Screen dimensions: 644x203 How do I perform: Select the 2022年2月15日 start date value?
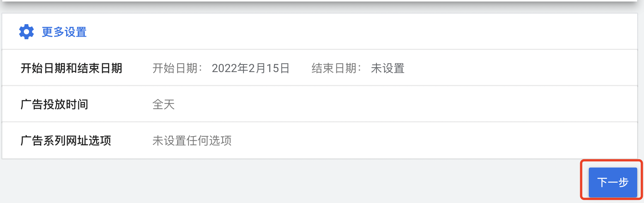tap(251, 68)
